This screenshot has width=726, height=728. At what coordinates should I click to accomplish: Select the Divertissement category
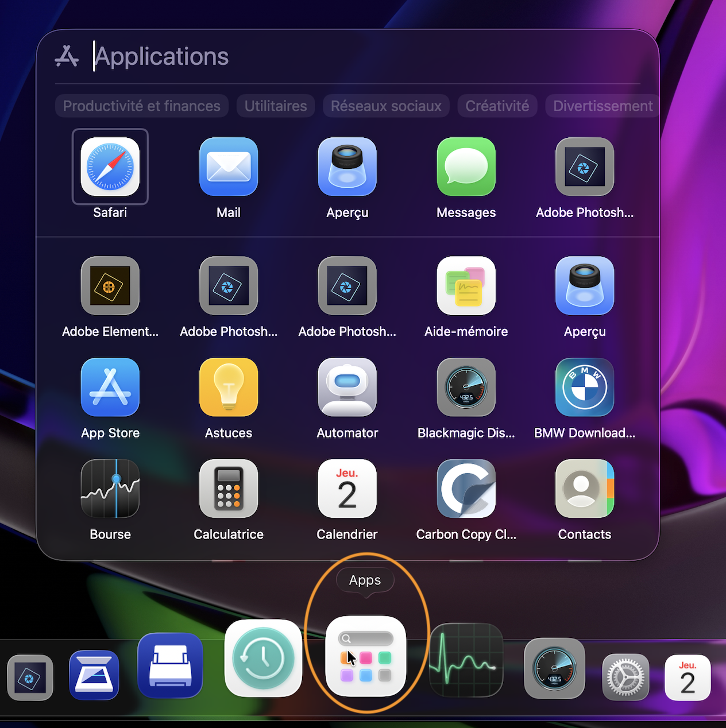click(602, 106)
